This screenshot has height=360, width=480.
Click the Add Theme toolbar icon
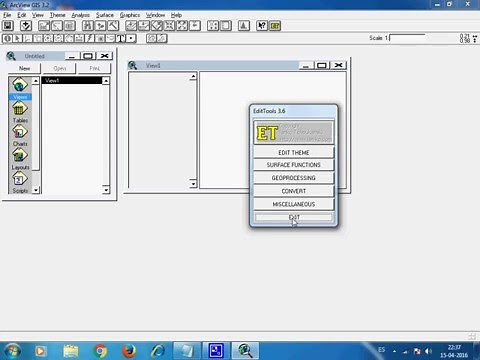click(26, 26)
